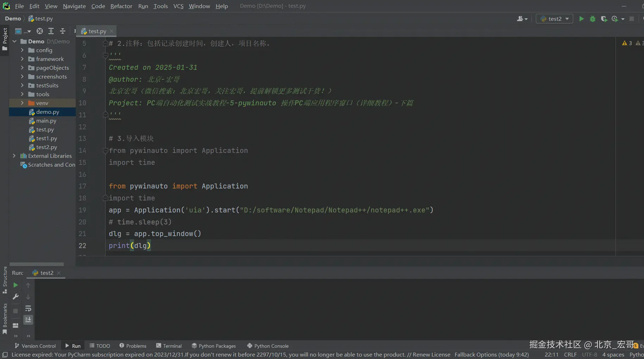Click the Demo breadcrumb in navigation bar
644x359 pixels.
point(13,19)
